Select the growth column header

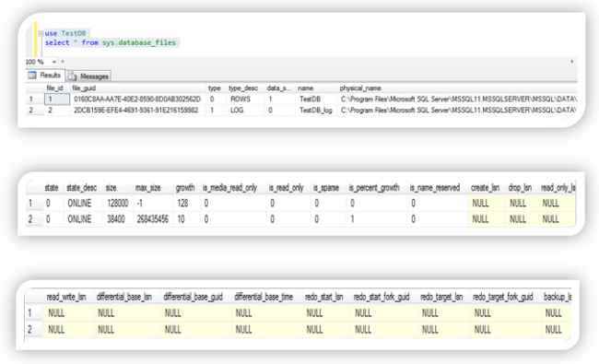click(x=185, y=188)
